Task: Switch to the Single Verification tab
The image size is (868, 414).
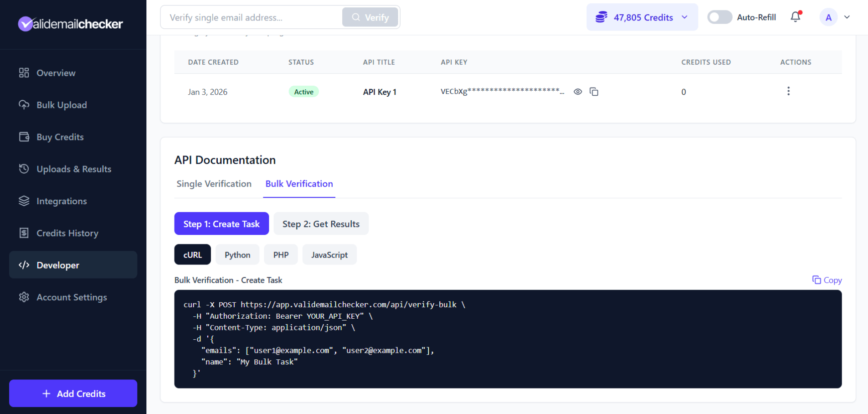Action: coord(214,184)
